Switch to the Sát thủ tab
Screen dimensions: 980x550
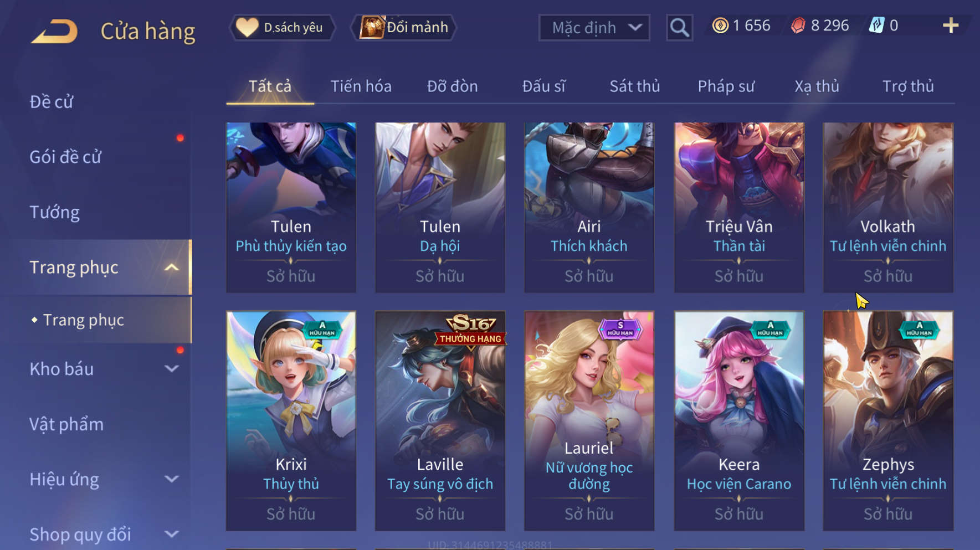pos(635,86)
